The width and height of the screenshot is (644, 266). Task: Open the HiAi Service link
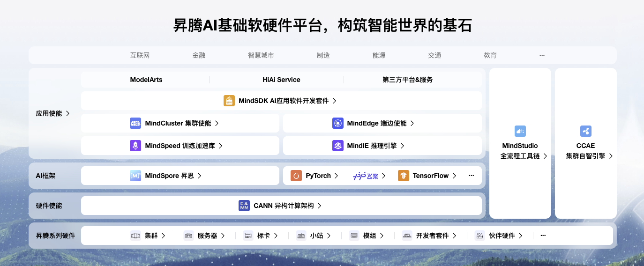[281, 80]
